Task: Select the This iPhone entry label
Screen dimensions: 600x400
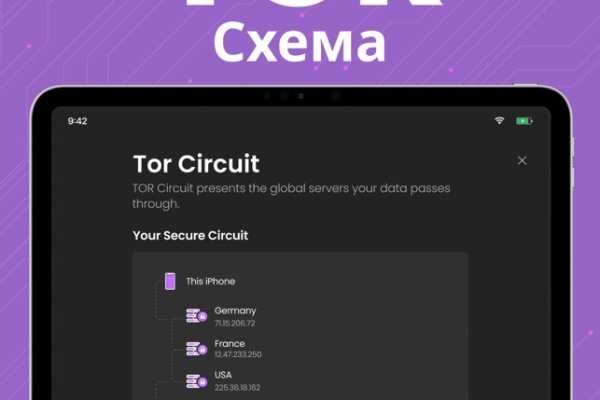Action: point(210,281)
